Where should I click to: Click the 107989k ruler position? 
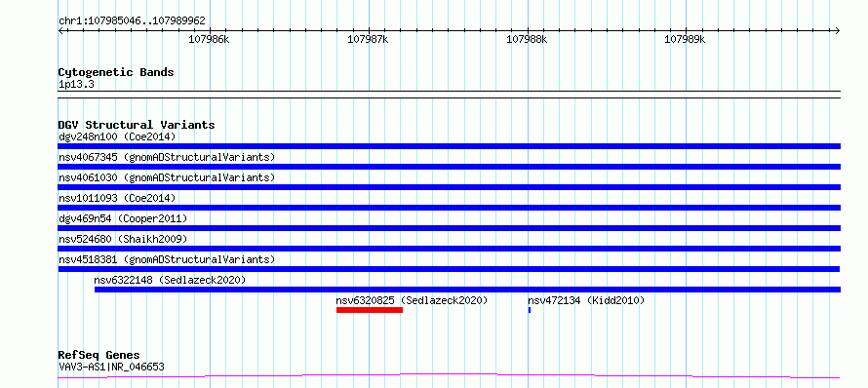pyautogui.click(x=685, y=39)
